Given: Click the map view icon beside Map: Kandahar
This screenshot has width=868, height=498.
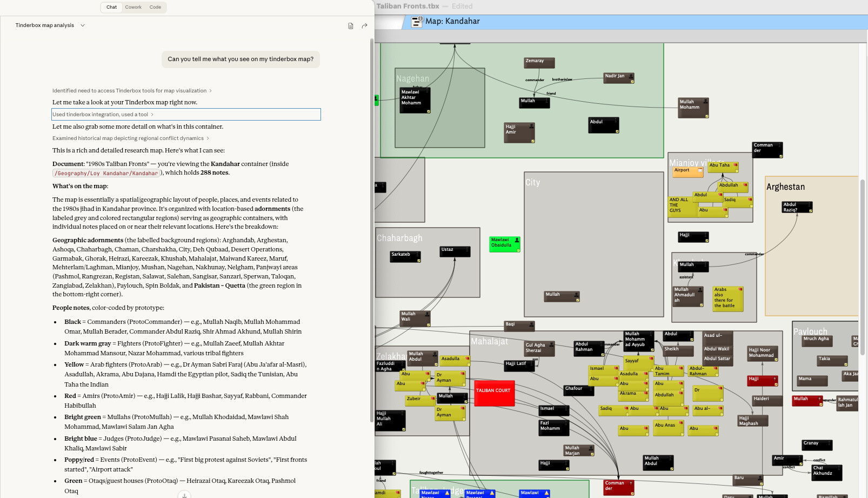Looking at the screenshot, I should [417, 22].
